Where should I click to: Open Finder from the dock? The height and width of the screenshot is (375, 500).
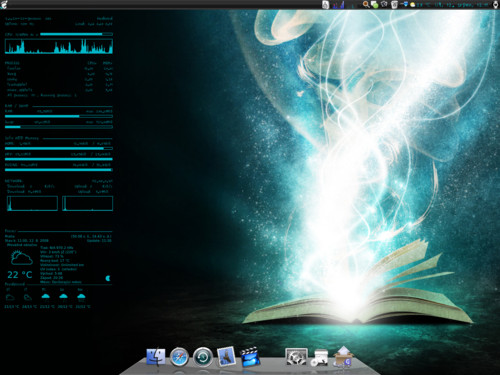(156, 357)
